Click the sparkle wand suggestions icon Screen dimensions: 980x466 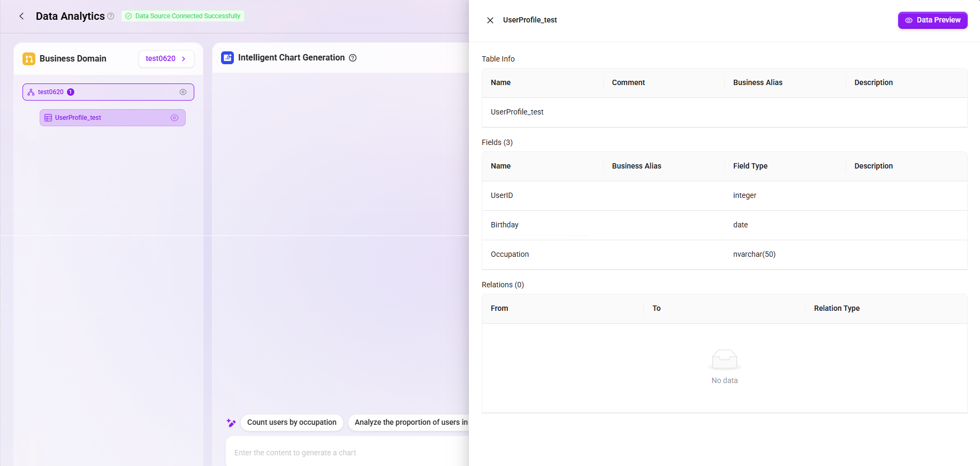pos(231,423)
